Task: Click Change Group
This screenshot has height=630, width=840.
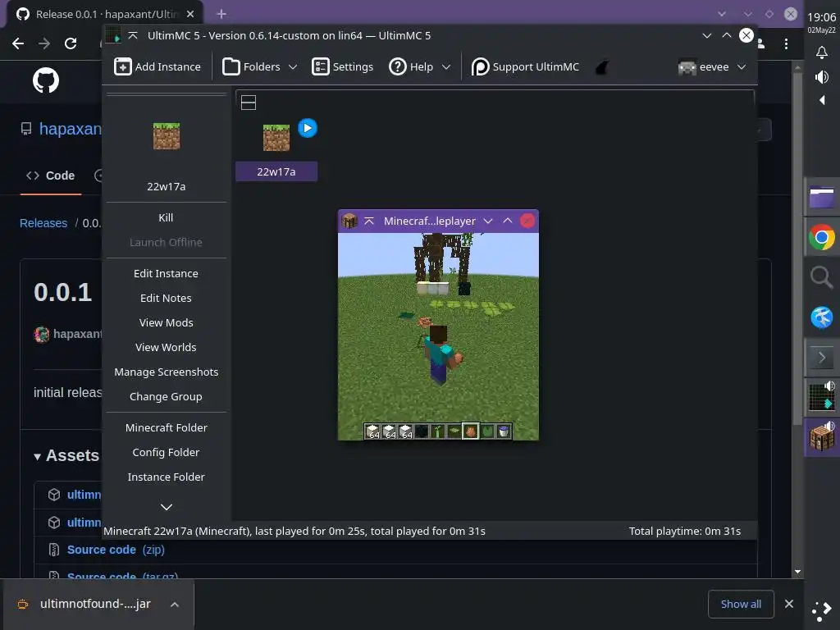Action: pos(166,396)
